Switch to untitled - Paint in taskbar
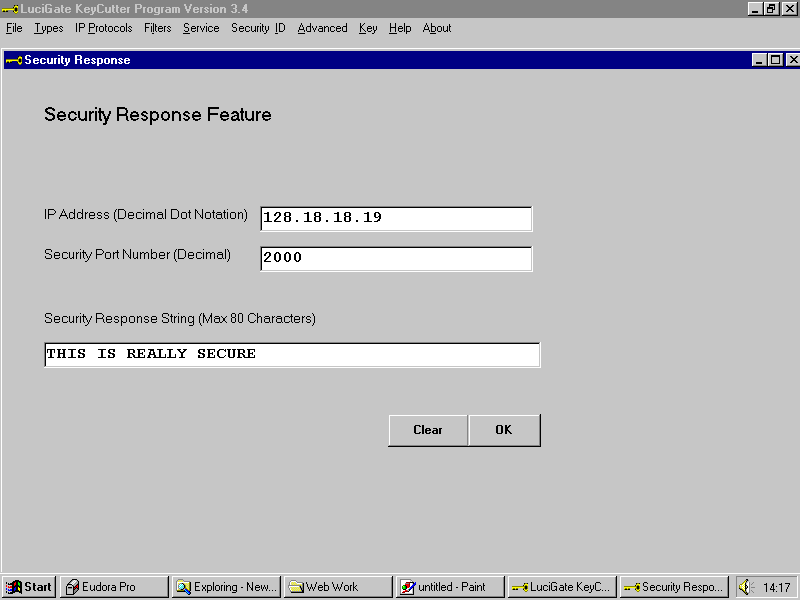This screenshot has height=600, width=800. click(x=450, y=587)
